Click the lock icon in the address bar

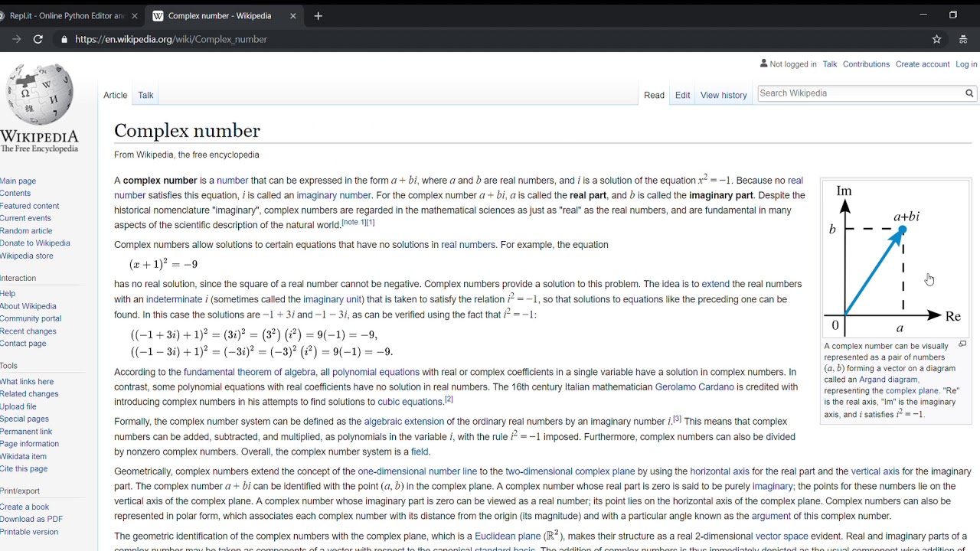64,39
